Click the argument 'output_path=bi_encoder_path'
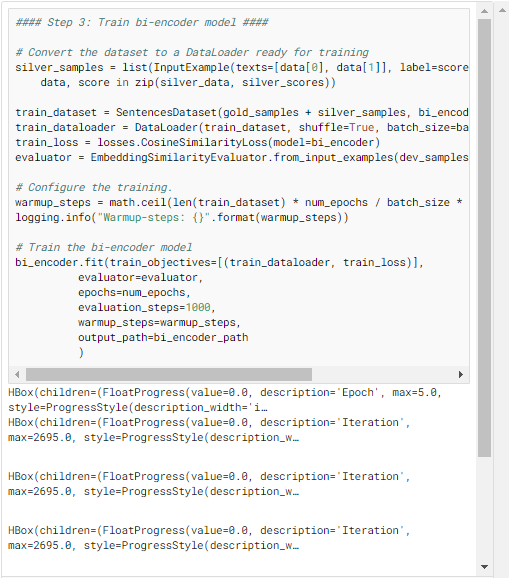510x578 pixels. pyautogui.click(x=163, y=338)
